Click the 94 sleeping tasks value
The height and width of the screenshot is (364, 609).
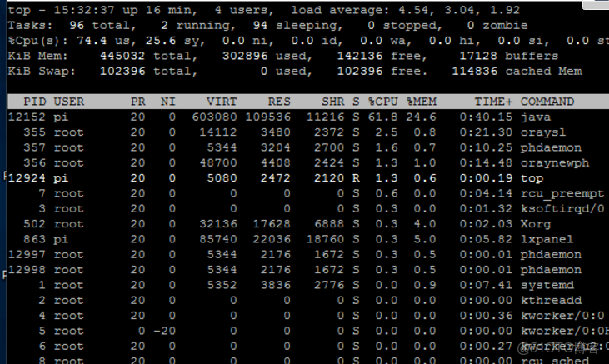pyautogui.click(x=260, y=25)
